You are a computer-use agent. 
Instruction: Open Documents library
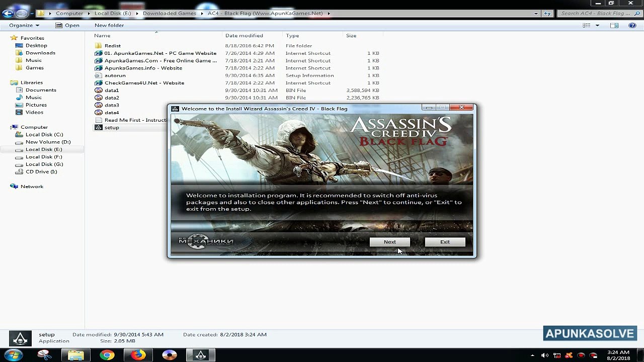click(41, 90)
